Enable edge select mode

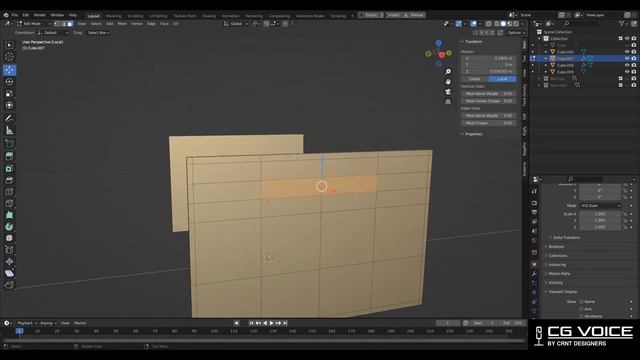point(64,24)
